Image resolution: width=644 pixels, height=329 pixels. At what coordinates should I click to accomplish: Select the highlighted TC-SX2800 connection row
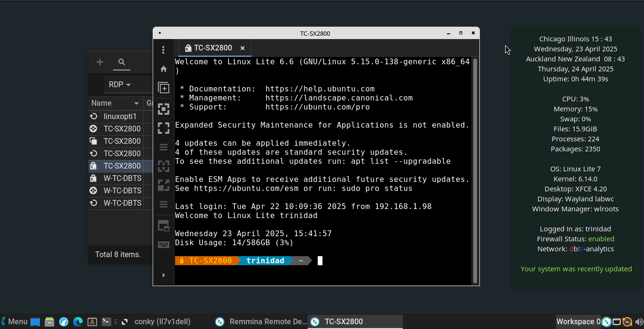point(120,166)
